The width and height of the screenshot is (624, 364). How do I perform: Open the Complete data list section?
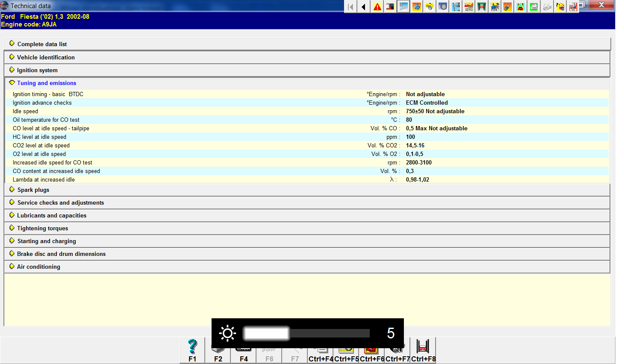tap(42, 44)
